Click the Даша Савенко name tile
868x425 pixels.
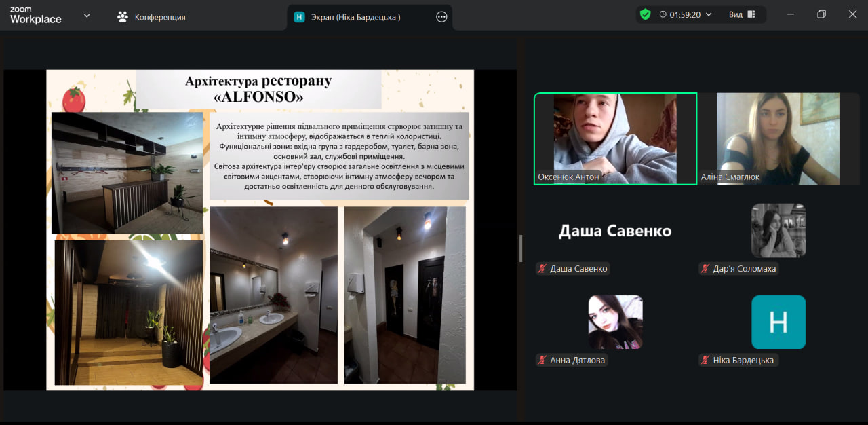point(615,231)
